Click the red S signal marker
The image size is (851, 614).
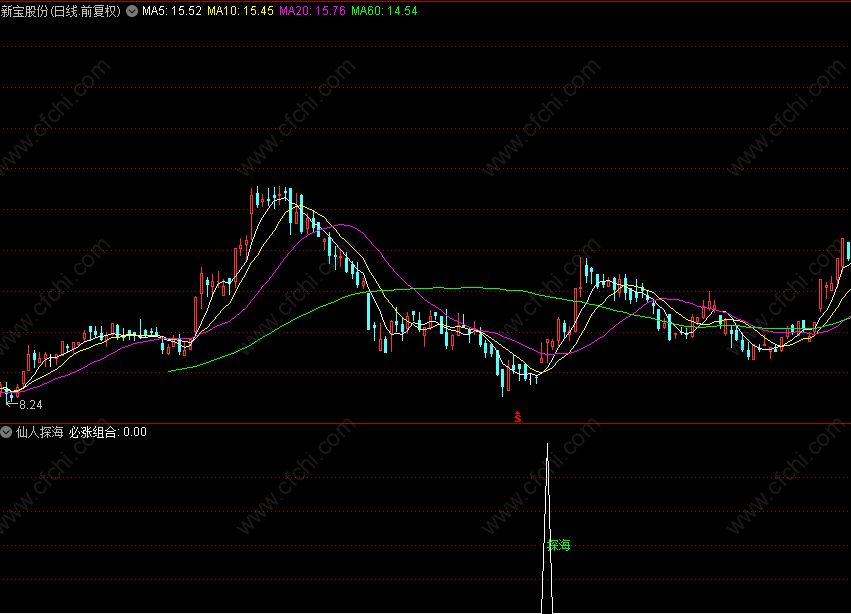coord(518,417)
